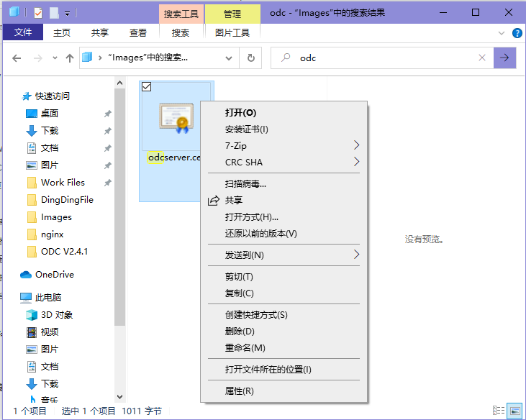Uncheck the odcserver.cer selection checkbox
Image resolution: width=526 pixels, height=420 pixels.
(x=147, y=87)
